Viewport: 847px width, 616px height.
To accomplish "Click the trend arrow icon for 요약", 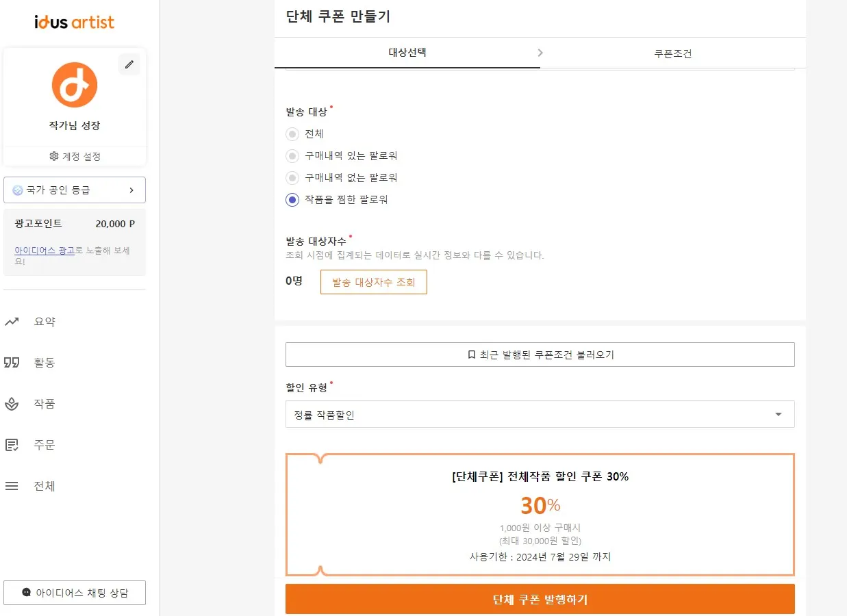I will (x=12, y=322).
